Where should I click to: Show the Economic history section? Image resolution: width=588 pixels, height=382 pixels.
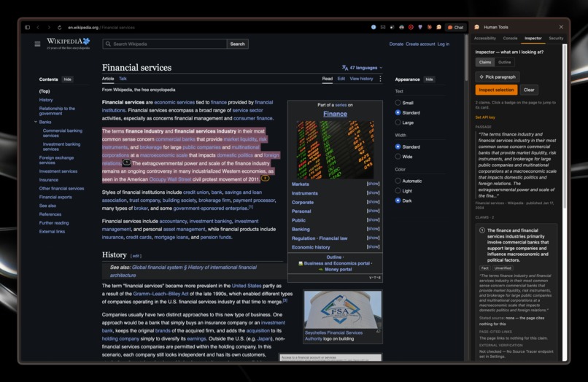(x=373, y=246)
